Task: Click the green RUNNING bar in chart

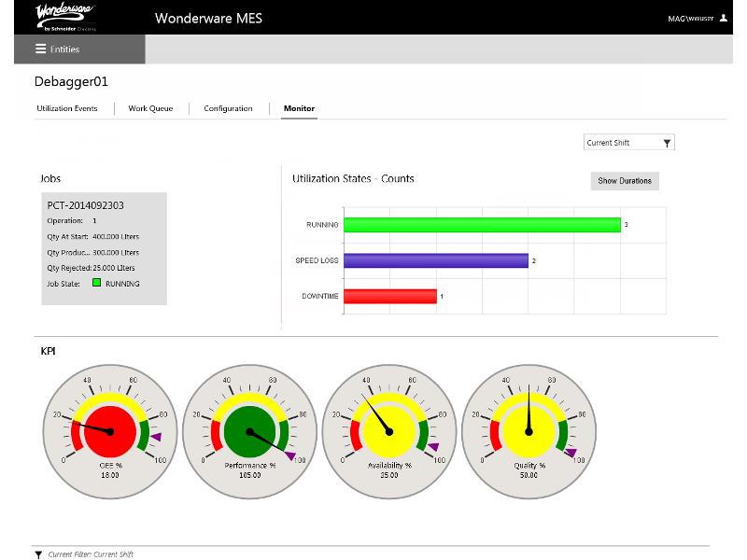Action: tap(482, 225)
